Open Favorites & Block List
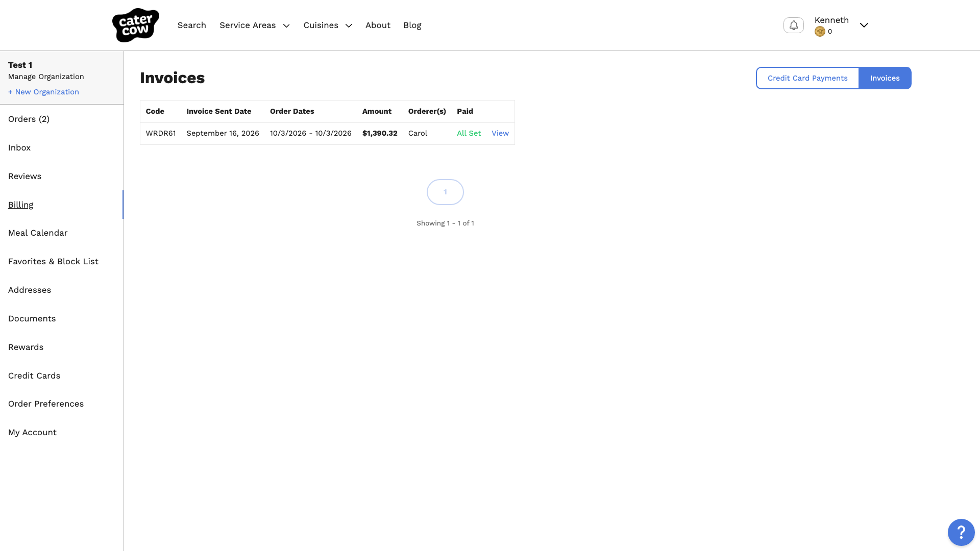This screenshot has width=980, height=551. pos(53,261)
